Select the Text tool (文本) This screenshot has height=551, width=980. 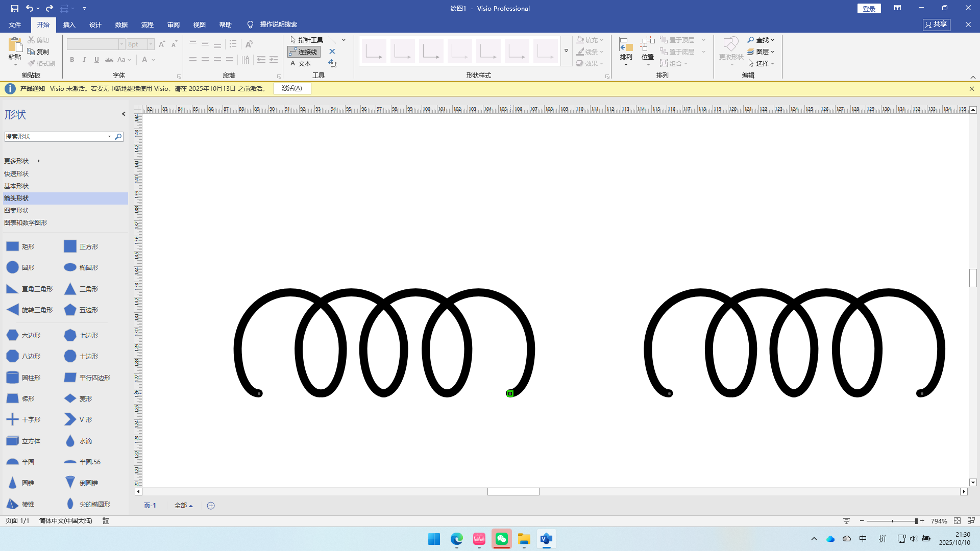coord(301,64)
